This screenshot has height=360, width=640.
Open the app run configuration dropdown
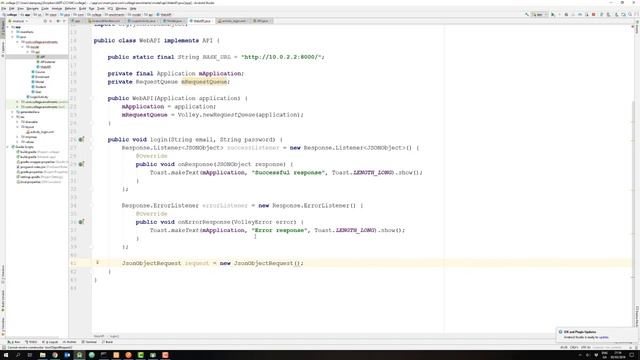(x=539, y=14)
